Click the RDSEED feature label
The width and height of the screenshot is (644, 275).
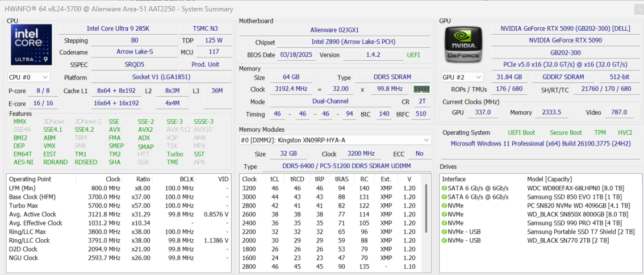(86, 163)
